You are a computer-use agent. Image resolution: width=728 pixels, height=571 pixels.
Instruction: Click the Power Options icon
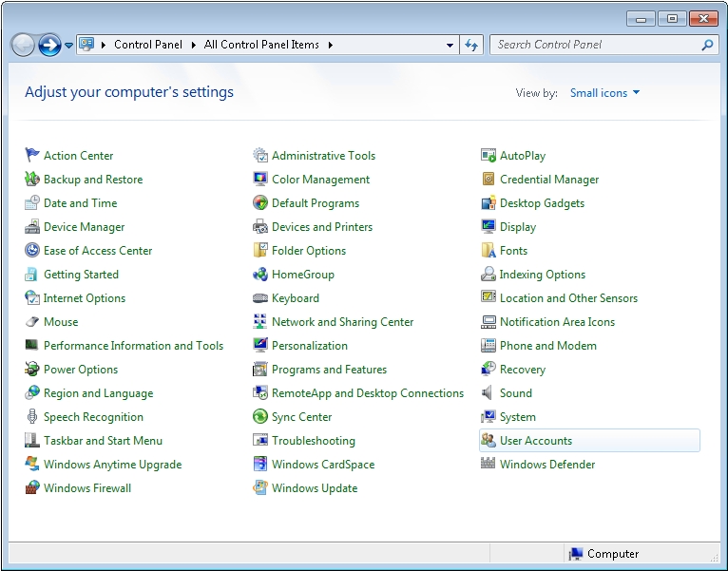[x=32, y=369]
